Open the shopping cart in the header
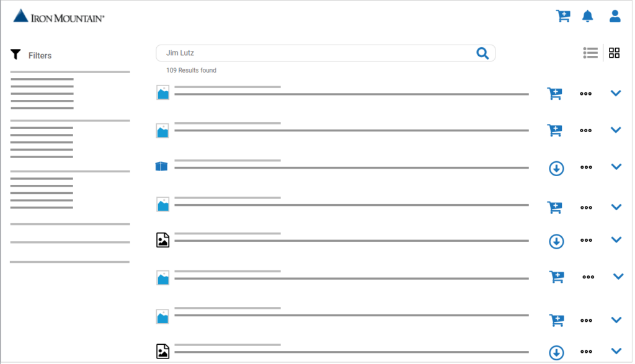This screenshot has height=364, width=635. point(562,16)
